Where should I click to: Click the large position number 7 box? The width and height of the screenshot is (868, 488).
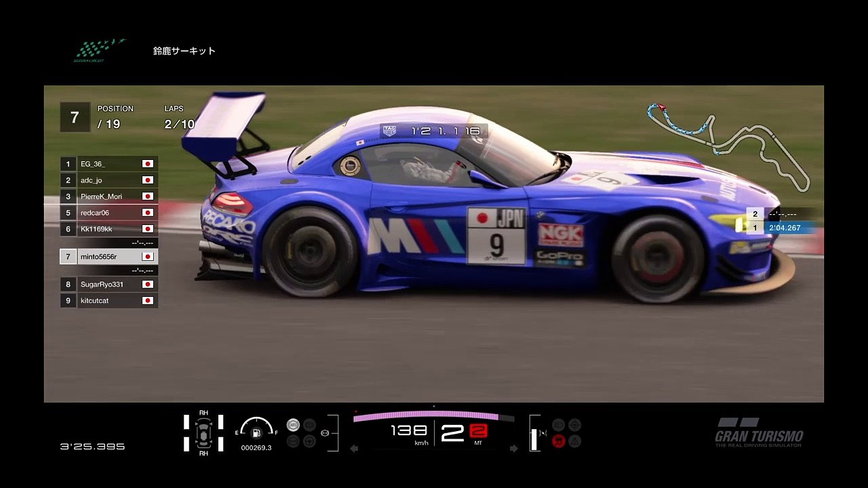pos(75,117)
